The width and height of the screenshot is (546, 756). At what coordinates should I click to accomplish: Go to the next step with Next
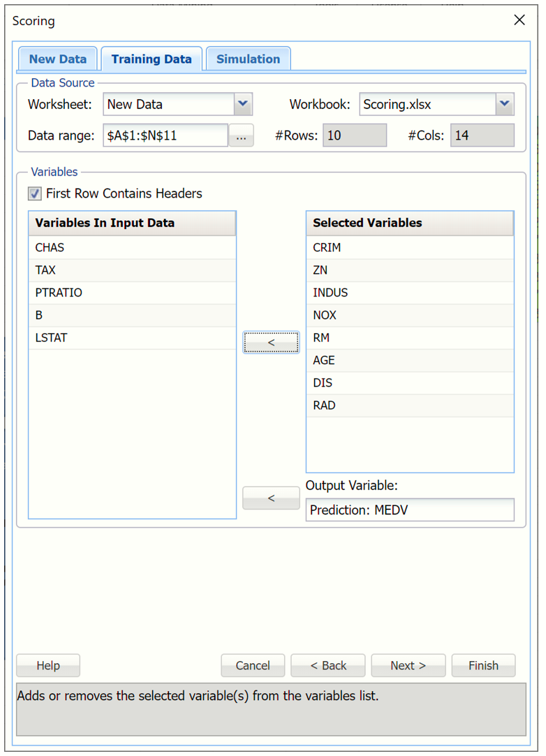(408, 665)
